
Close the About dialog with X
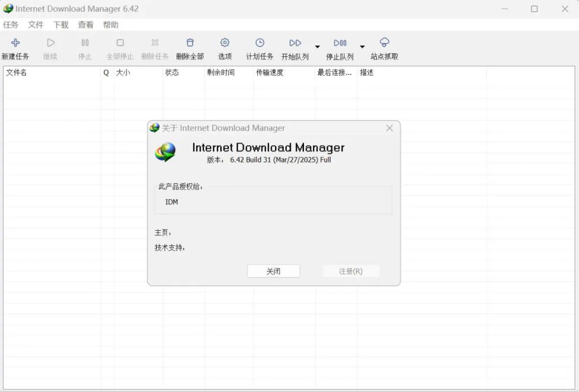coord(389,128)
